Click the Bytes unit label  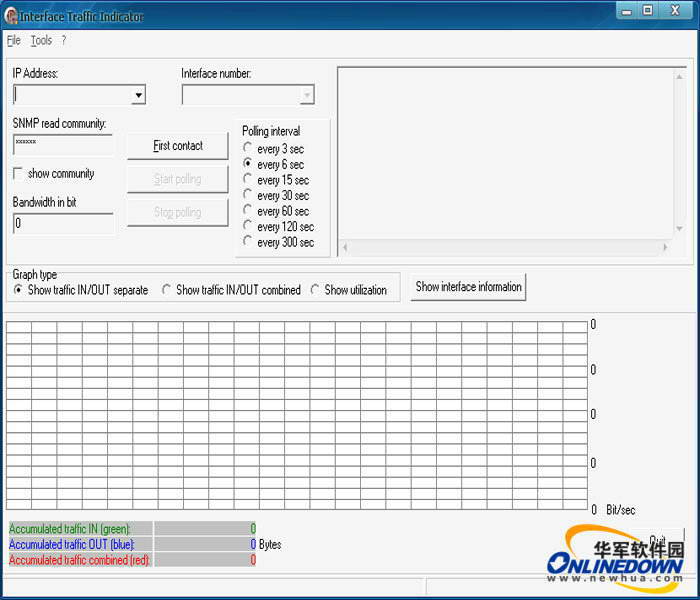[x=270, y=545]
